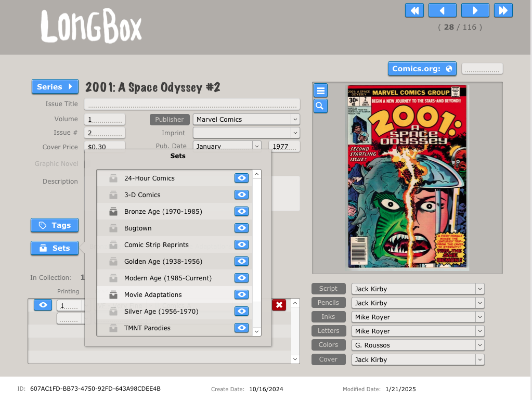Click the Publisher label button

170,120
